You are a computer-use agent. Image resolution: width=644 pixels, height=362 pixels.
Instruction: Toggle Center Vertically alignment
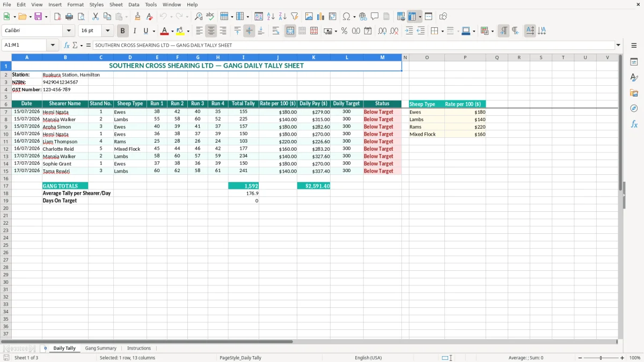coord(249,31)
